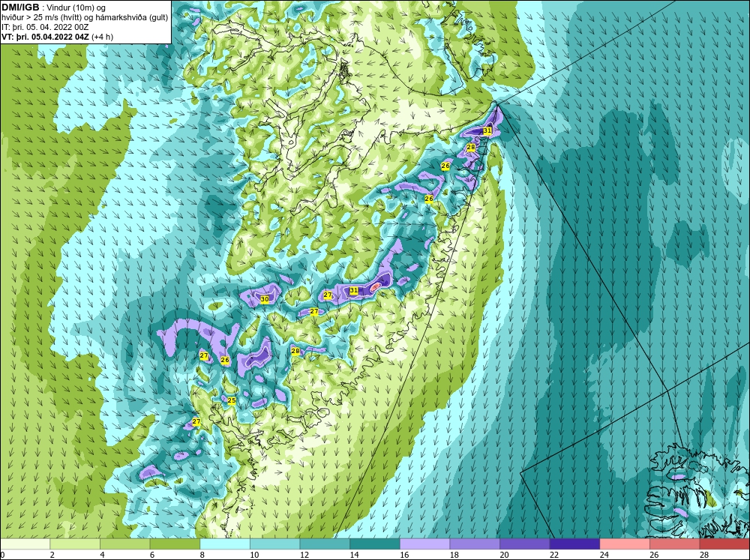Viewport: 750px width, 560px height.
Task: Click the 4–6 m/s green legend swatch
Action: [124, 544]
